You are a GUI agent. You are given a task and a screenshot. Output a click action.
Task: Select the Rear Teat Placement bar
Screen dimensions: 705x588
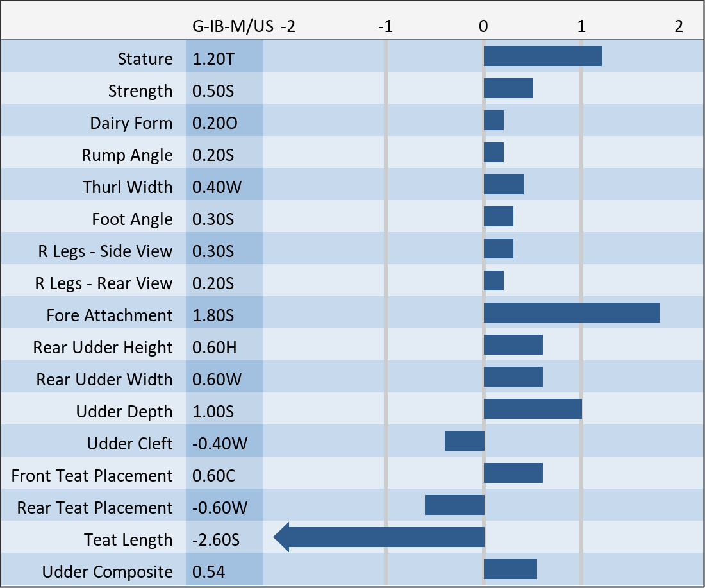(x=454, y=505)
